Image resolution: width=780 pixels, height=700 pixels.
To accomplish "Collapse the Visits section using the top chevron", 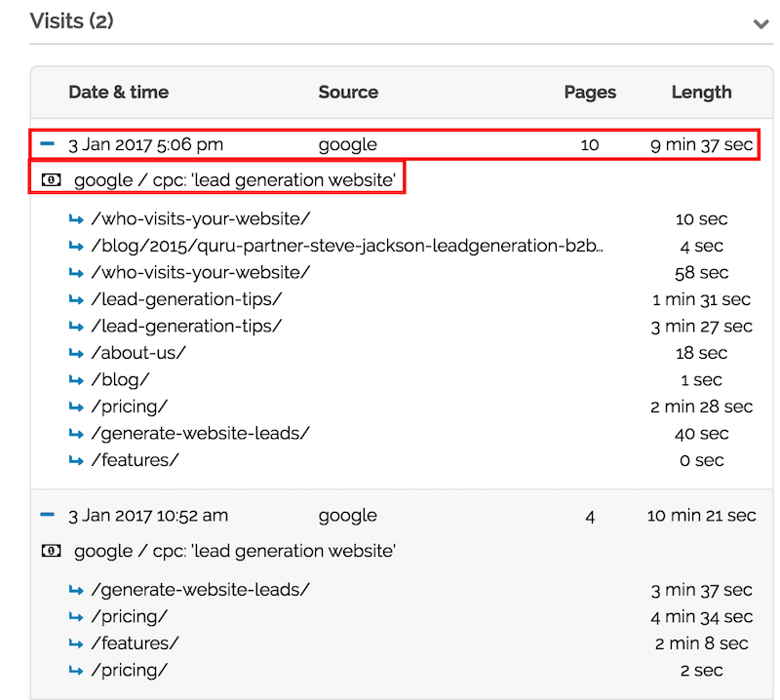I will coord(760,19).
